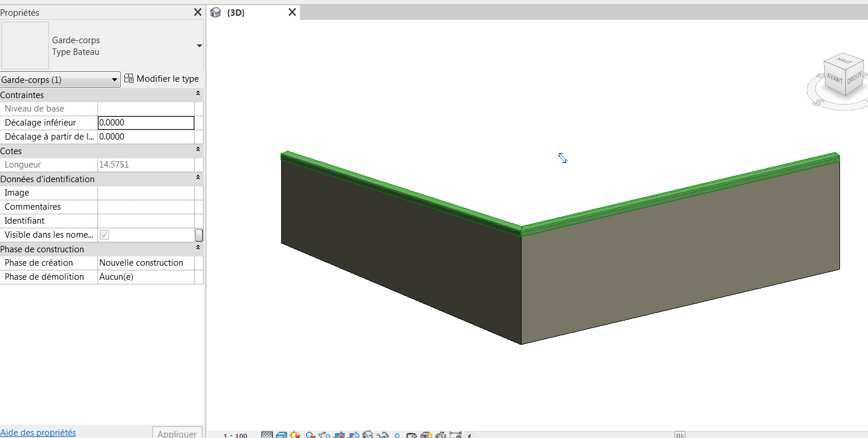
Task: Click the Crop View icon
Action: coord(339,435)
